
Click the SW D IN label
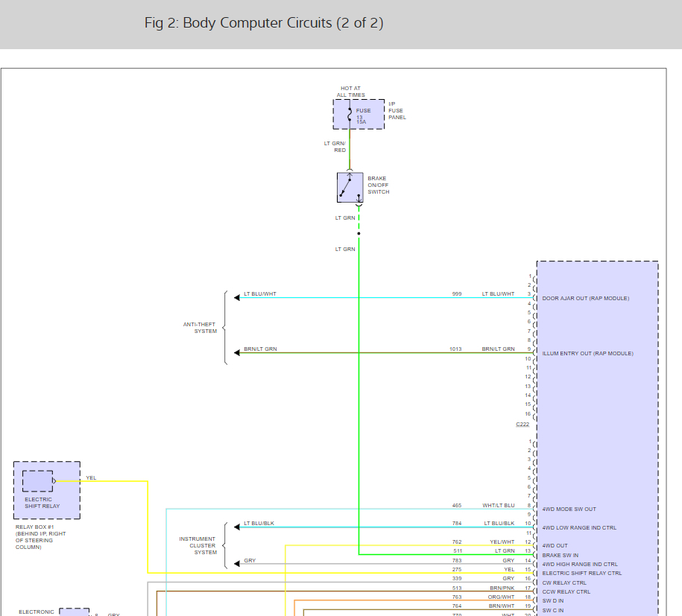[553, 601]
